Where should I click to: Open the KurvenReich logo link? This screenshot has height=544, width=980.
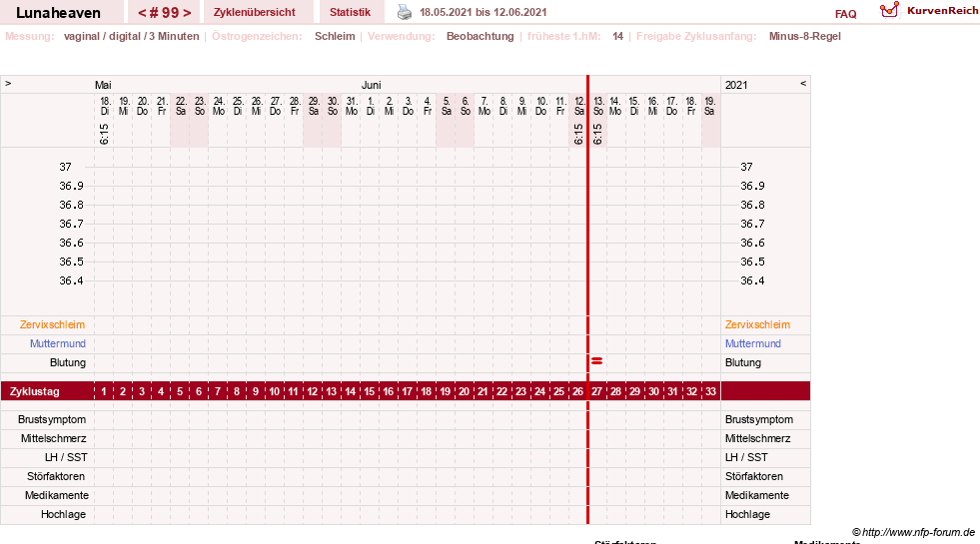928,11
